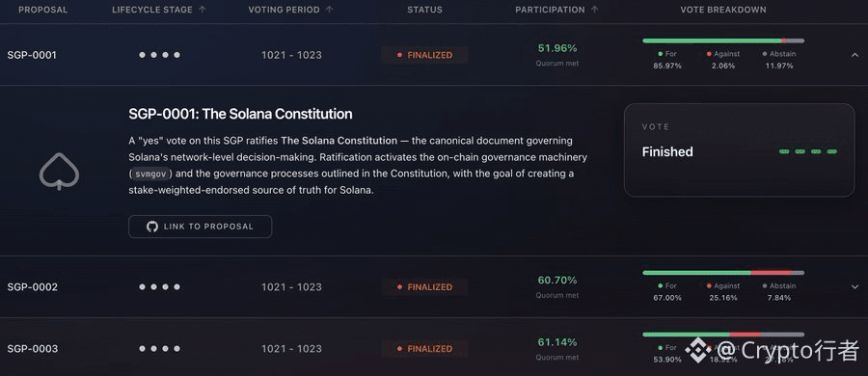The image size is (868, 376).
Task: Sort by Voting Period arrow icon
Action: [x=330, y=10]
